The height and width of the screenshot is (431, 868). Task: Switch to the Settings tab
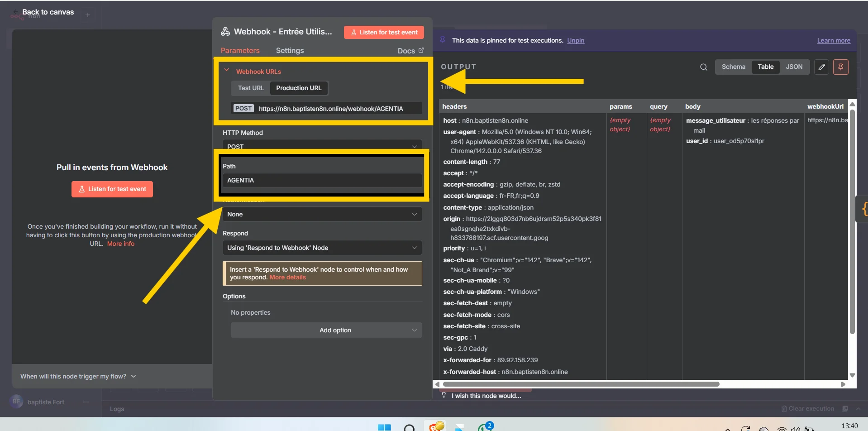pyautogui.click(x=290, y=50)
